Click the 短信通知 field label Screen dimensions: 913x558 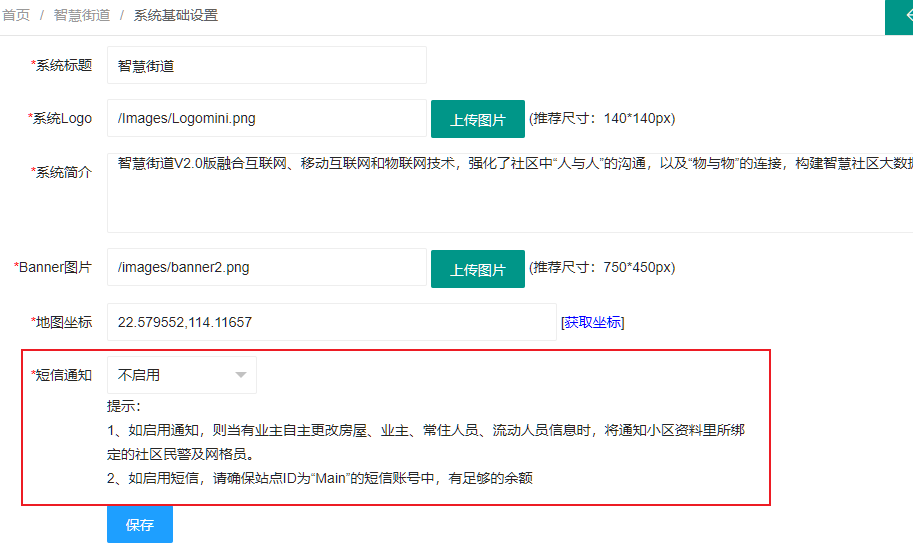coord(62,375)
